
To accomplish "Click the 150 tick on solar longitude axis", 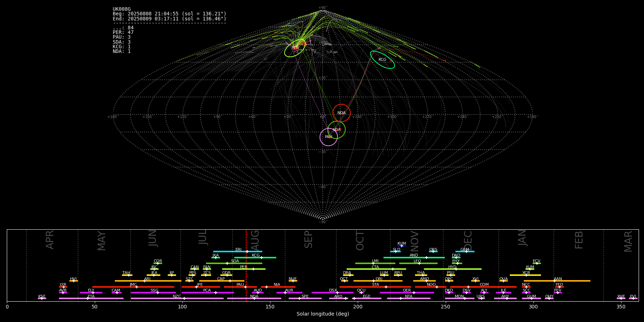I will (x=270, y=307).
